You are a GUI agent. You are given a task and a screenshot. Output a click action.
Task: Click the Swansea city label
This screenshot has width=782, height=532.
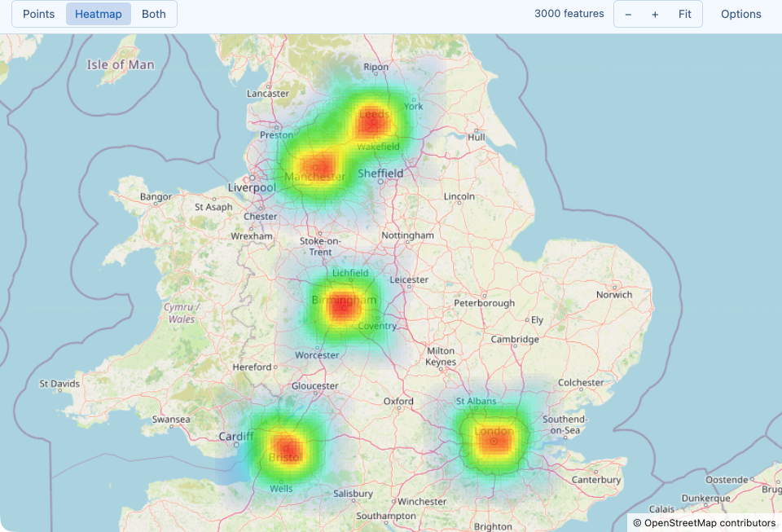[171, 420]
